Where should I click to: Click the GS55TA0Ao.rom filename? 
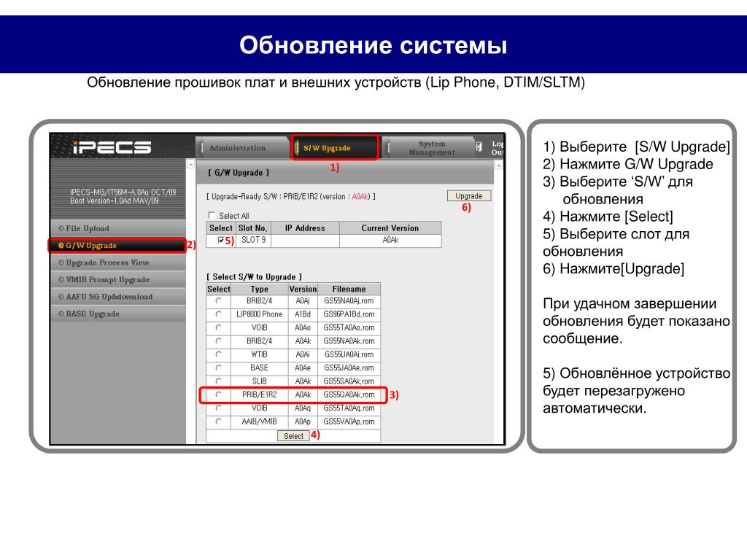[x=349, y=327]
